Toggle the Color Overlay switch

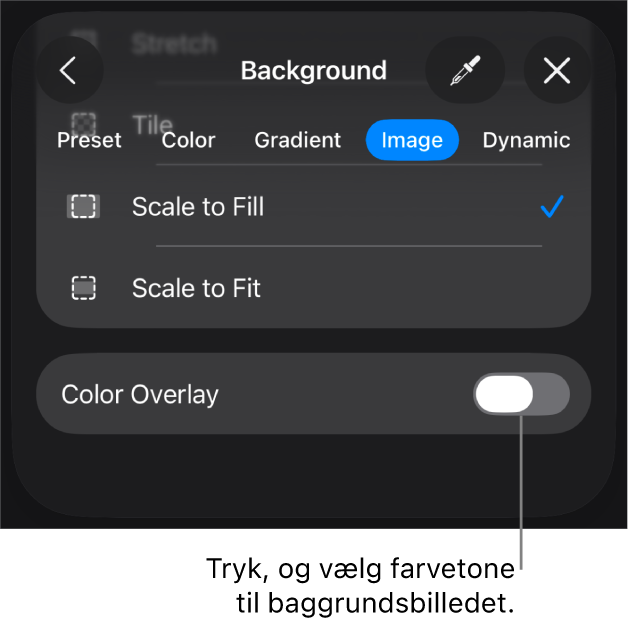click(521, 395)
